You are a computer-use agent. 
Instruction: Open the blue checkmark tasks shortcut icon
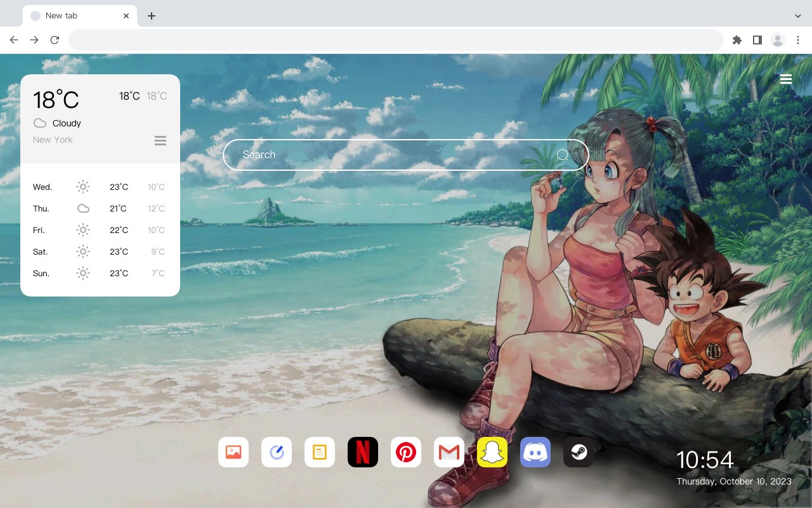point(277,452)
